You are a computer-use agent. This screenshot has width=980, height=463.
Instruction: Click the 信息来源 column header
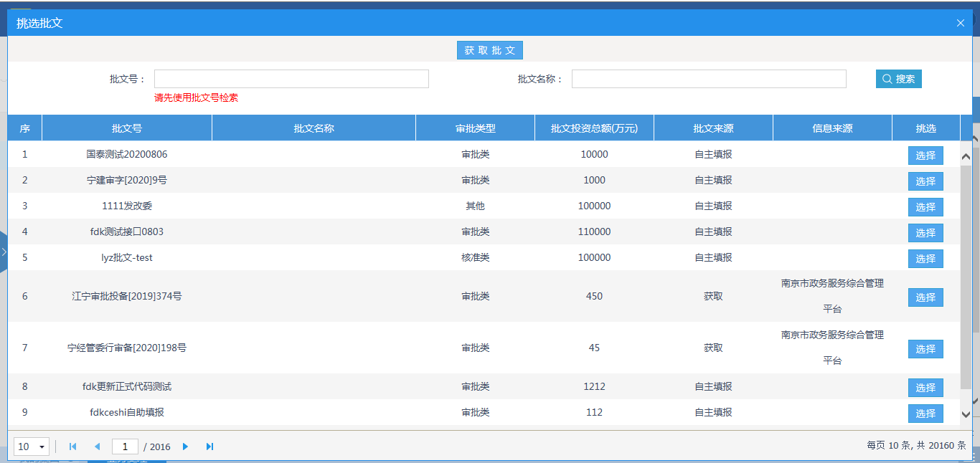pos(833,128)
